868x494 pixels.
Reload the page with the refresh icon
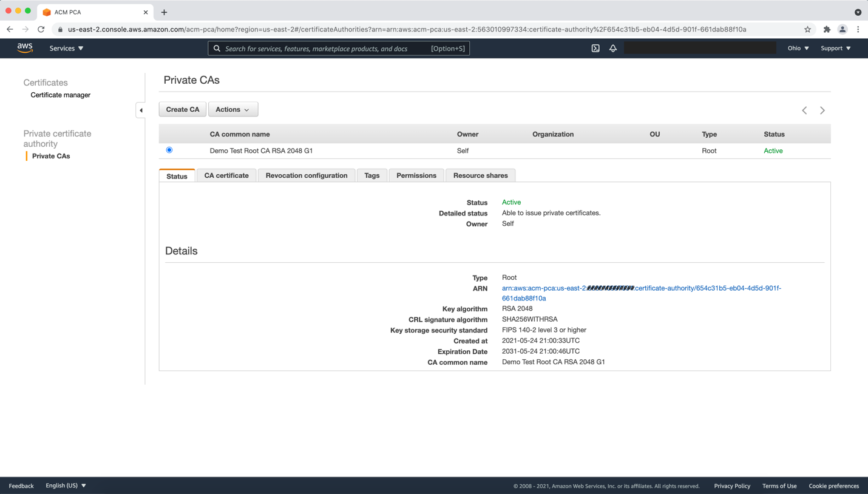[41, 29]
